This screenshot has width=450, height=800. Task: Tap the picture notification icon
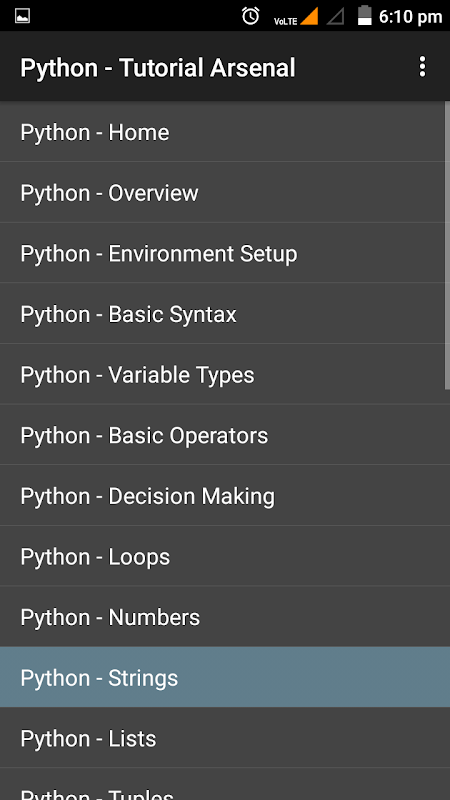coord(22,16)
